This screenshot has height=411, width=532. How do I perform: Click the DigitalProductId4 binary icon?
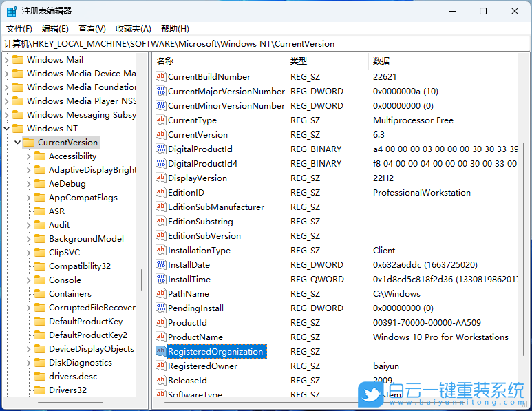pyautogui.click(x=161, y=163)
